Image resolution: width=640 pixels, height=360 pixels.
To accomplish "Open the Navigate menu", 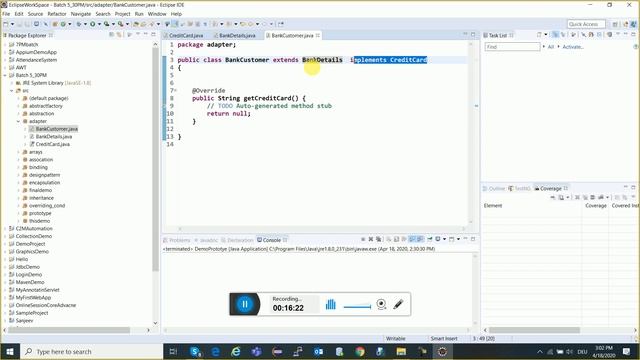I will 81,14.
